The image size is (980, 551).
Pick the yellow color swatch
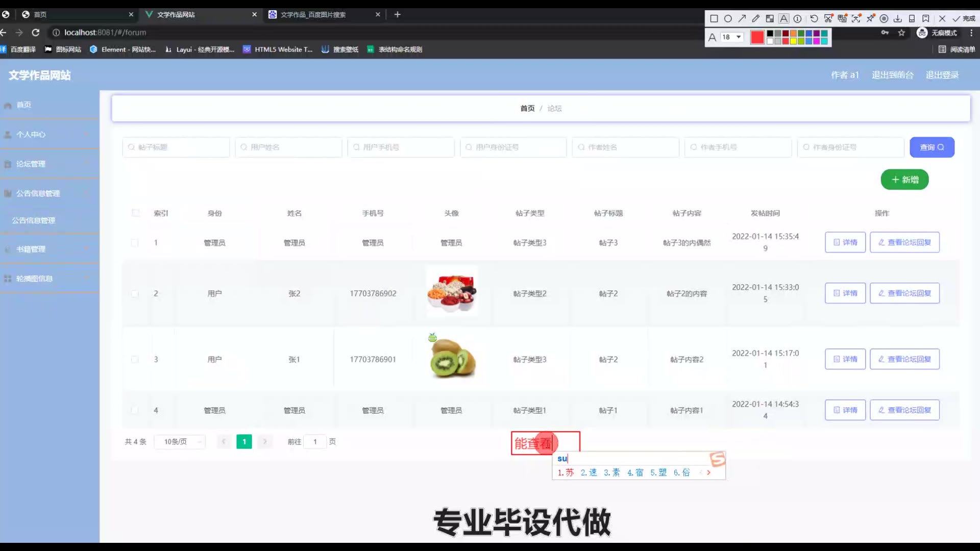pos(793,41)
